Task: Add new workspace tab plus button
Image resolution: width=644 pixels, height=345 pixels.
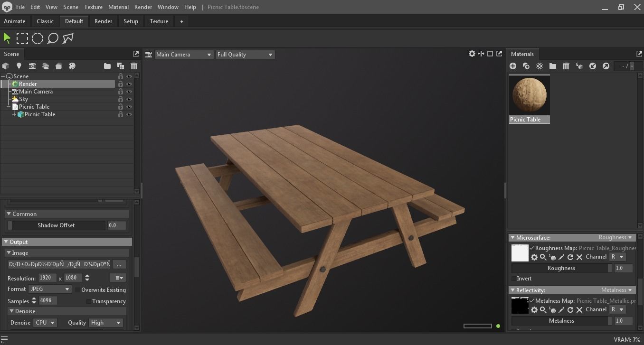Action: pos(181,21)
